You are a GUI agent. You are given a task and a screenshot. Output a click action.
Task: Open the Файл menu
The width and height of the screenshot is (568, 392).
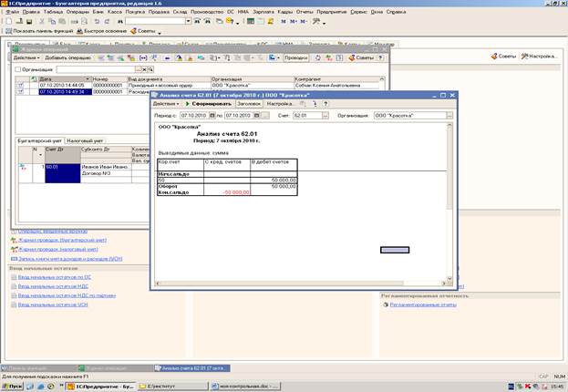click(x=13, y=12)
